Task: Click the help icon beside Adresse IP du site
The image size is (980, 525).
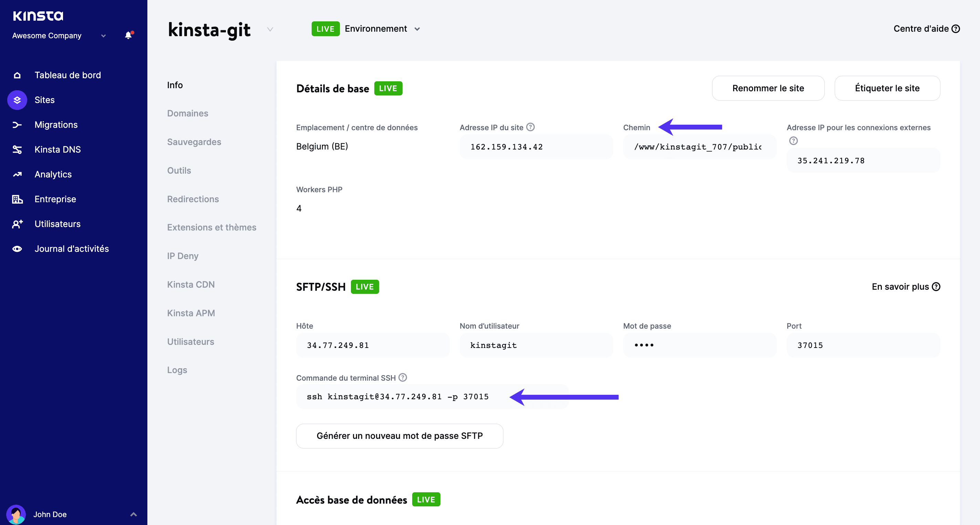Action: pyautogui.click(x=530, y=127)
